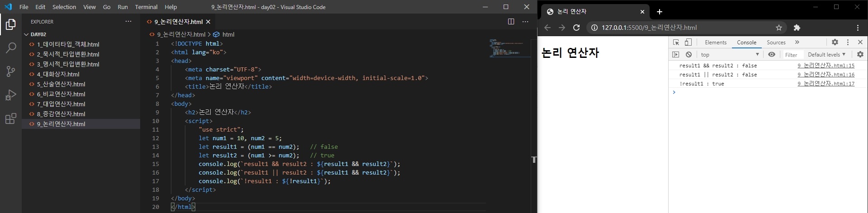Toggle the live expression eye icon
The width and height of the screenshot is (868, 213).
(772, 54)
